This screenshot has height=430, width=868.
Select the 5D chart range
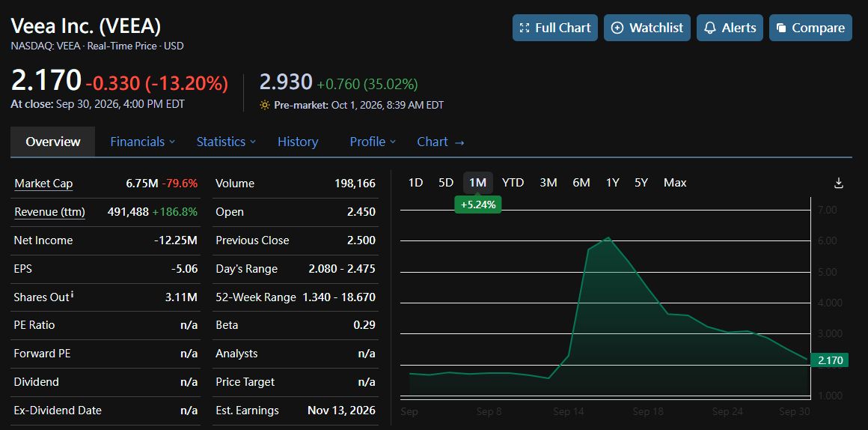446,182
